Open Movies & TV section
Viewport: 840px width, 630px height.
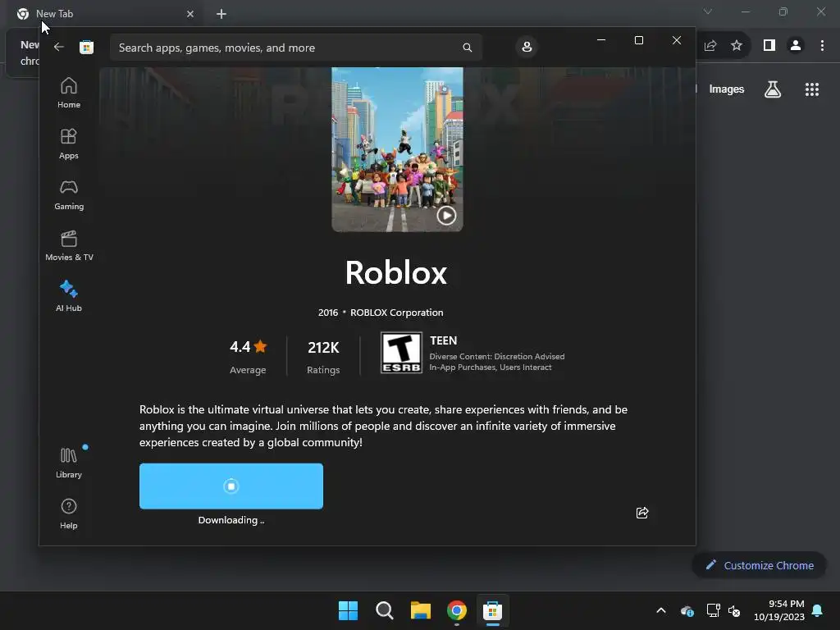pos(69,245)
